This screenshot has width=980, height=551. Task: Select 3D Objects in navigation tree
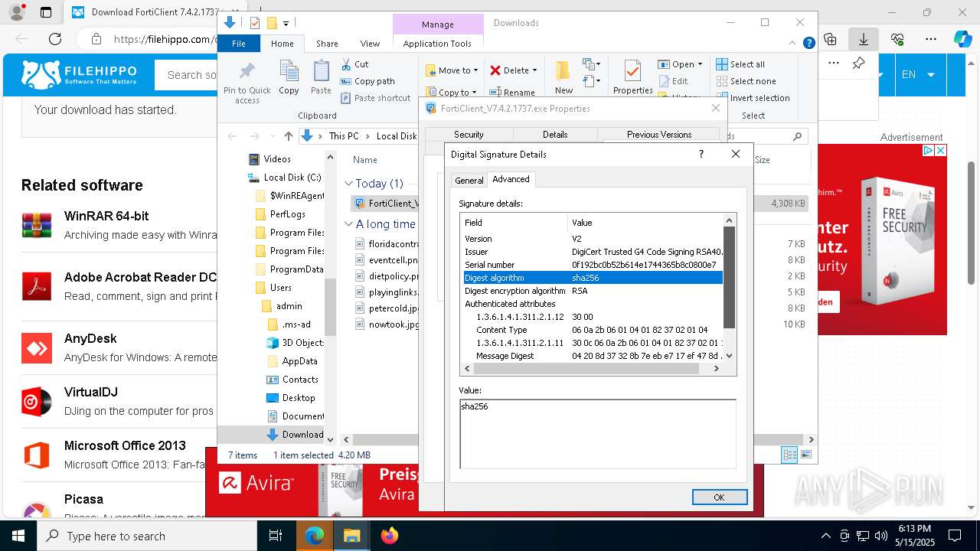295,343
